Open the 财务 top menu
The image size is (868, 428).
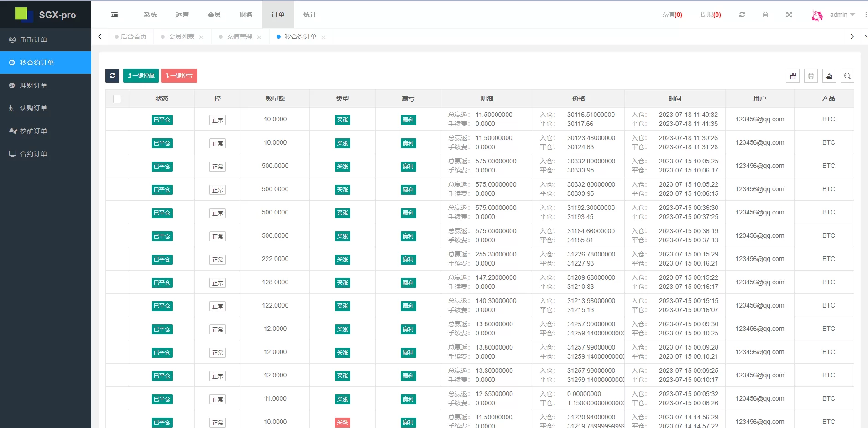point(246,15)
